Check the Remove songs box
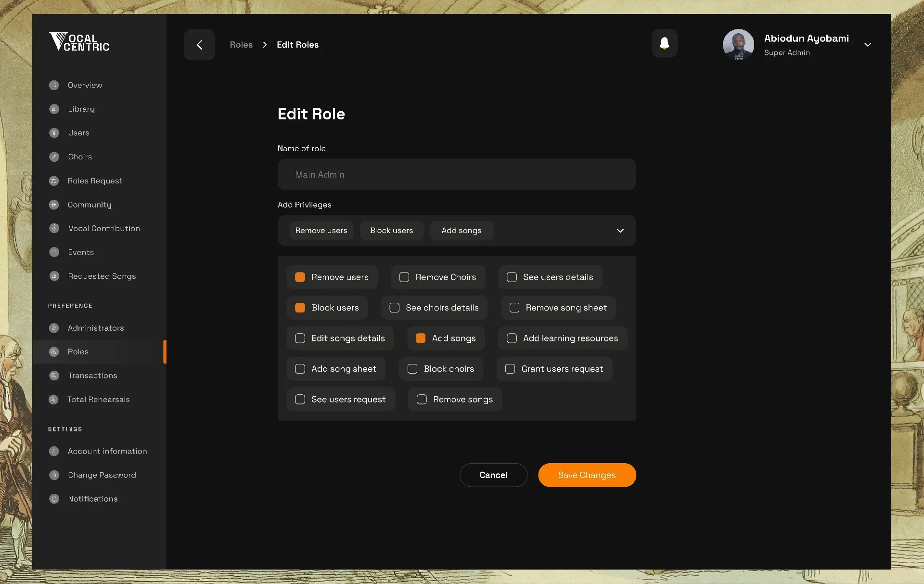The height and width of the screenshot is (584, 924). click(x=422, y=399)
